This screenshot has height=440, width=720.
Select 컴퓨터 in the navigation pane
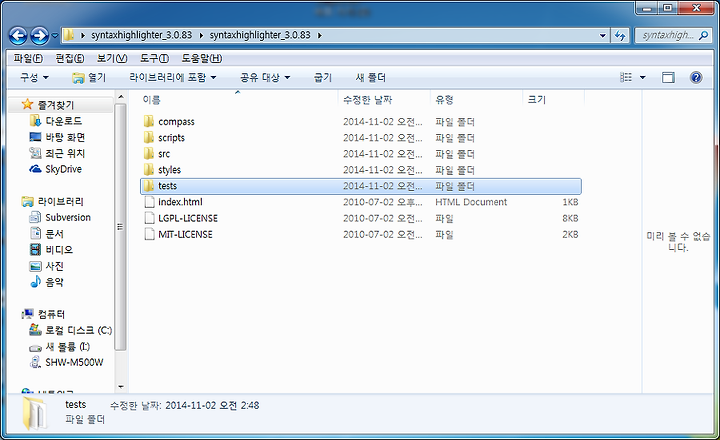point(51,314)
